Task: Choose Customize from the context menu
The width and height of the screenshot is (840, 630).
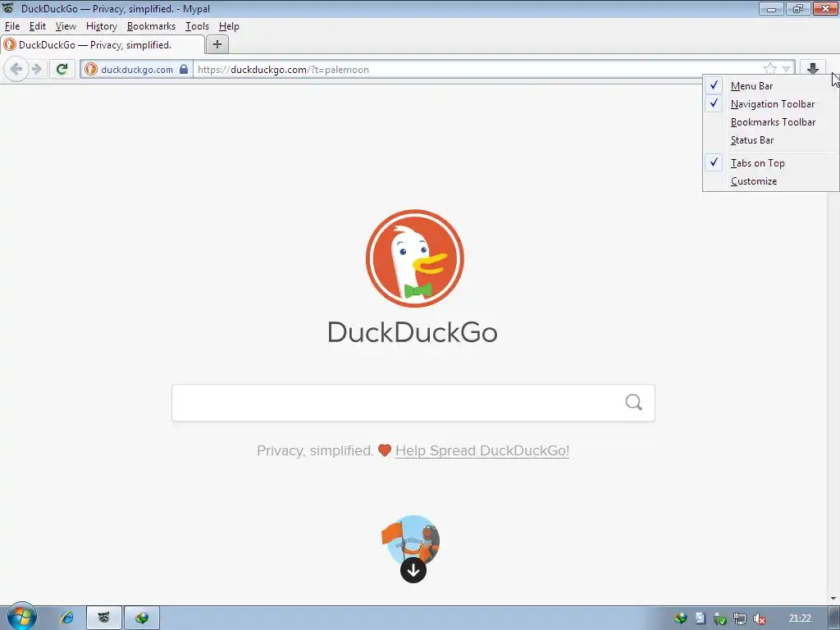Action: click(771, 181)
